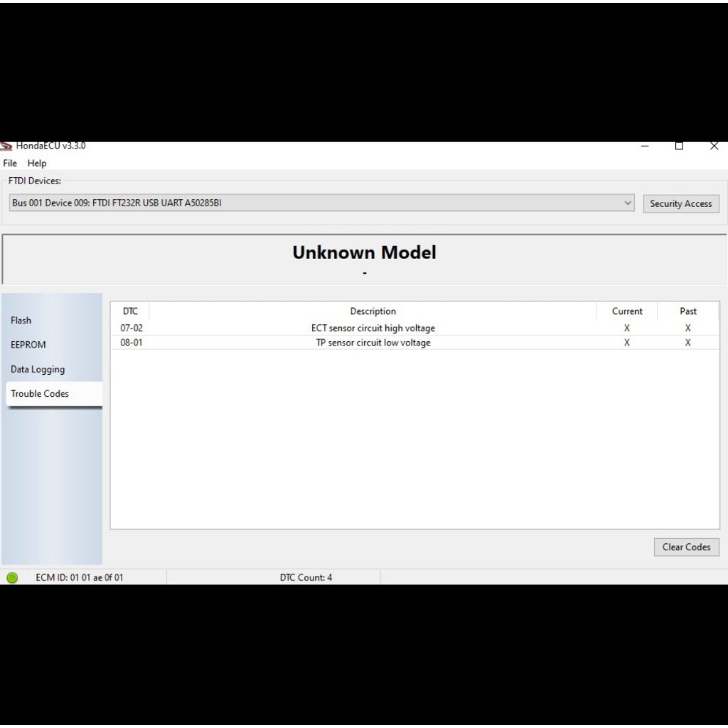728x728 pixels.
Task: Select the 07-02 trouble code cell
Action: (x=132, y=328)
